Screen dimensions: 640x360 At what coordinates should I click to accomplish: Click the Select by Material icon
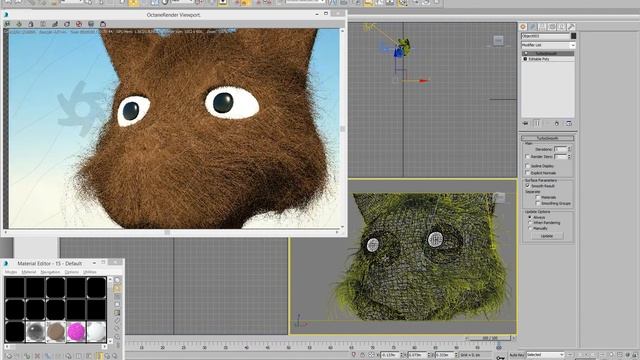click(118, 337)
